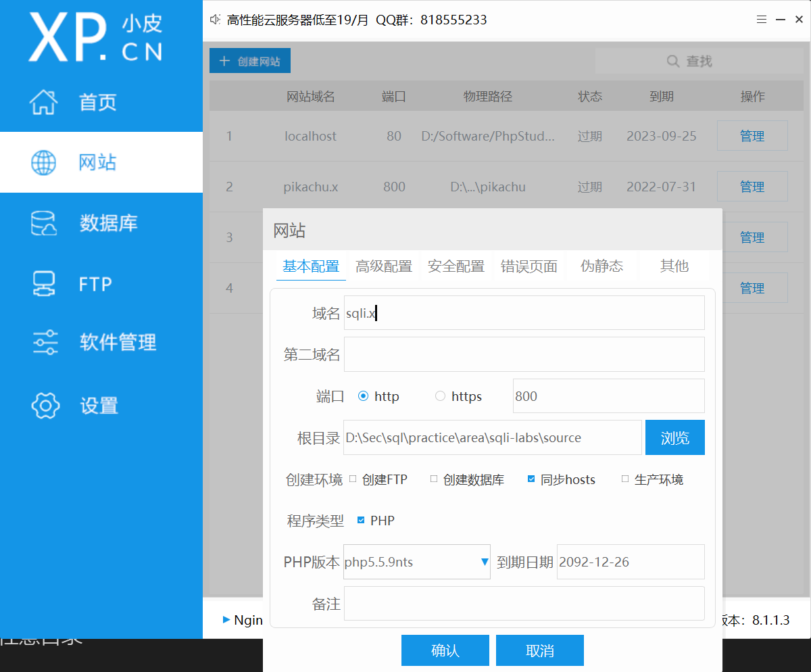Screen dimensions: 811x672
Task: Click the 创建网站 button
Action: (250, 61)
